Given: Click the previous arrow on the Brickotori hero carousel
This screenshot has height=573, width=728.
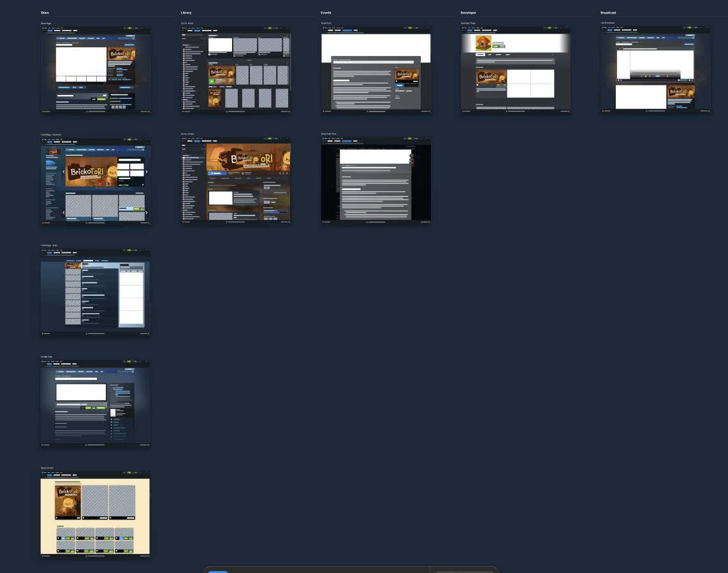Looking at the screenshot, I should coord(64,172).
